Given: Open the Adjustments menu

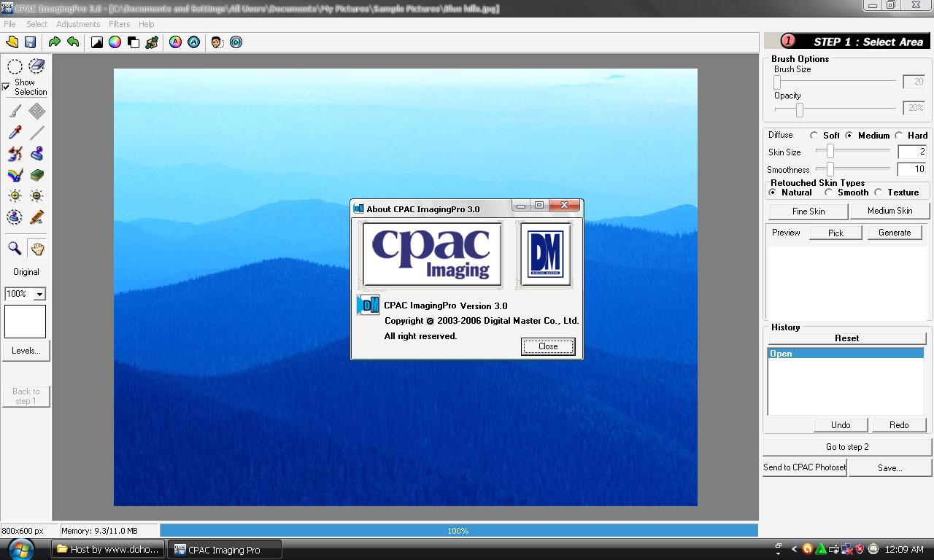Looking at the screenshot, I should pyautogui.click(x=78, y=23).
